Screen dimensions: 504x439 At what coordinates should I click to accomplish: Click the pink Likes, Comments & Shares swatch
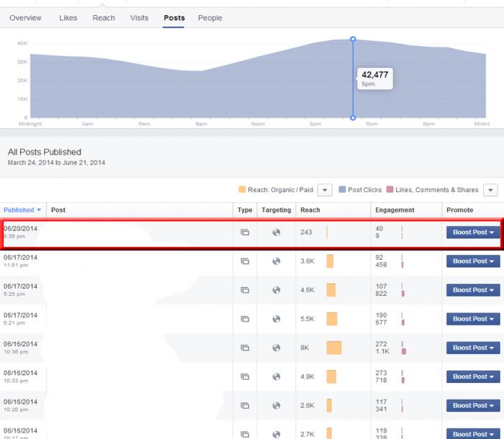[390, 189]
